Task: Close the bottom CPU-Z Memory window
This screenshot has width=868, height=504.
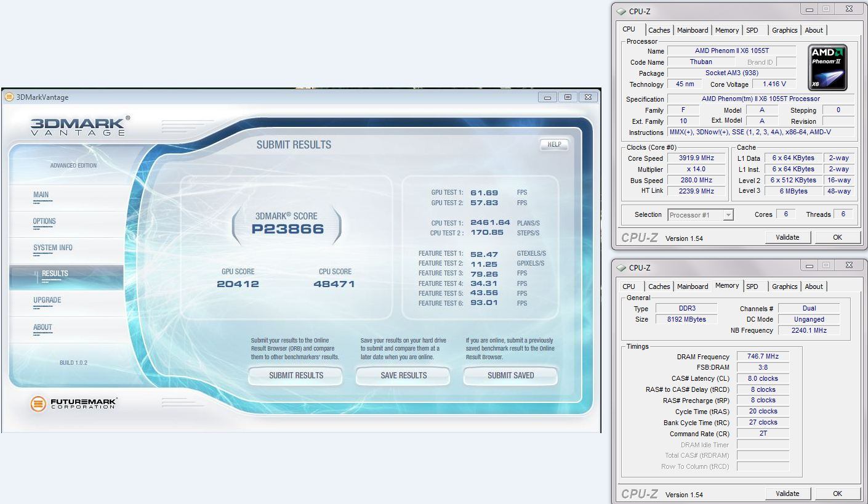Action: tap(849, 265)
